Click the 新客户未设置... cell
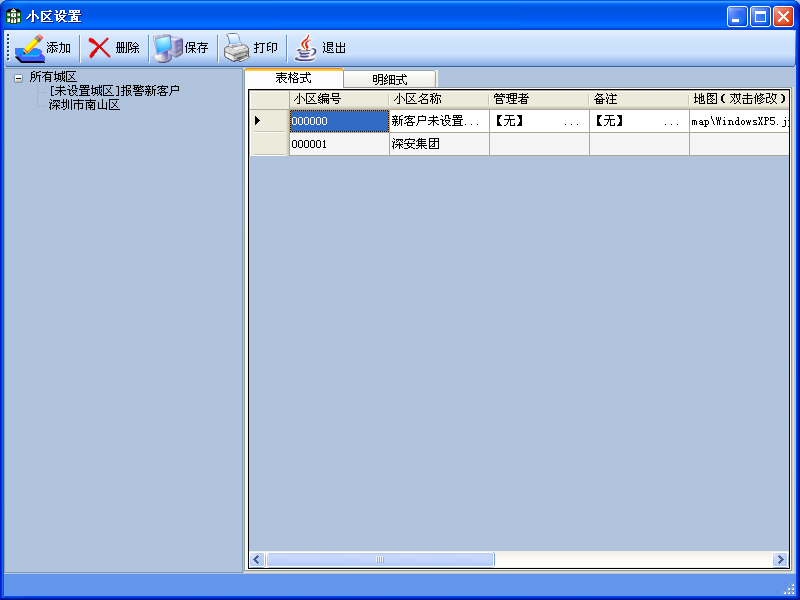The image size is (800, 600). [x=439, y=121]
